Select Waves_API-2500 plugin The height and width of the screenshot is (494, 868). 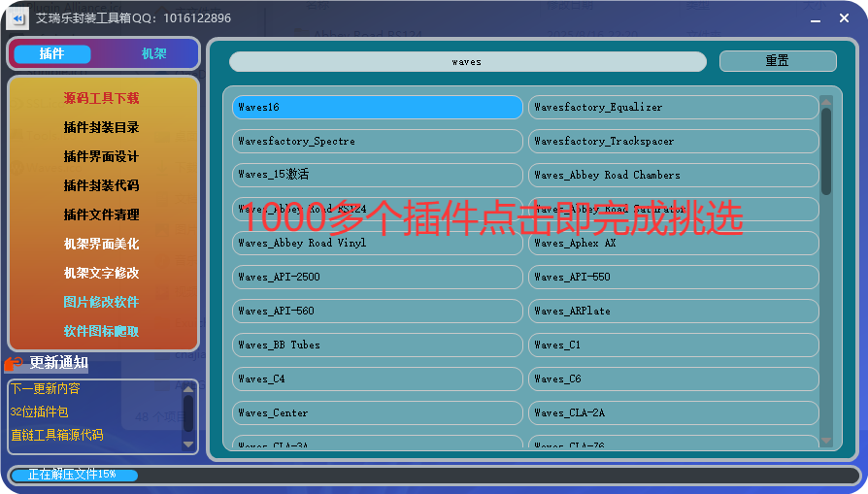tap(378, 278)
